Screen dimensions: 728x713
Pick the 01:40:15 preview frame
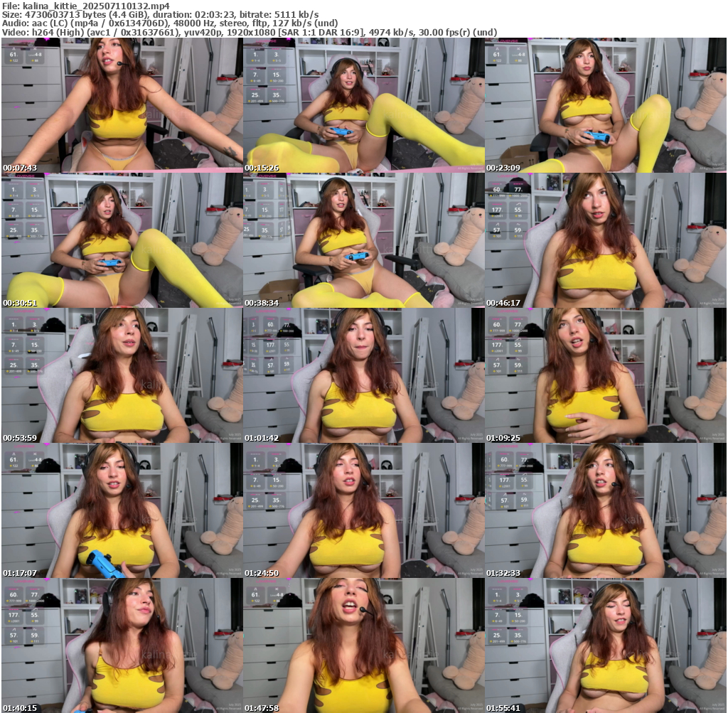tap(122, 645)
